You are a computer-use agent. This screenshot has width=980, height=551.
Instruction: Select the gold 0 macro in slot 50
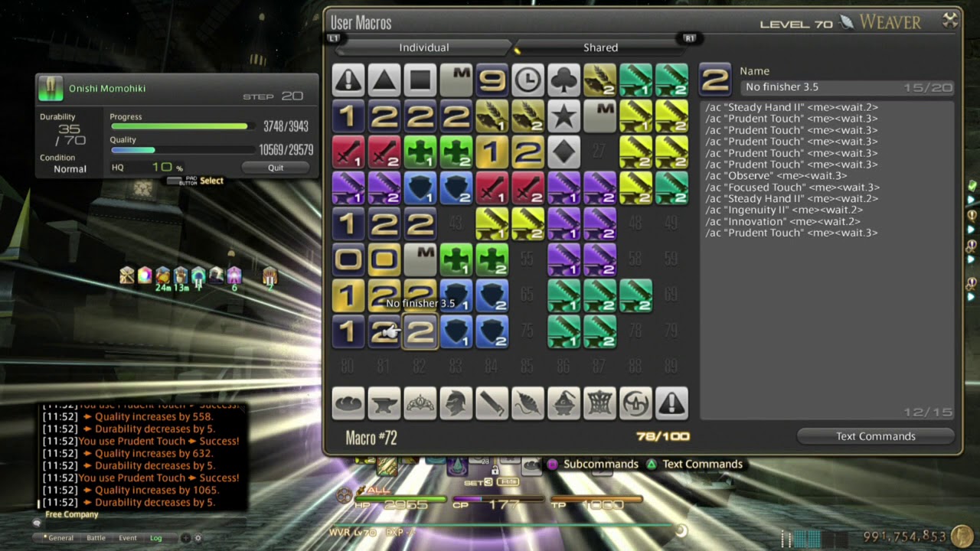(348, 259)
